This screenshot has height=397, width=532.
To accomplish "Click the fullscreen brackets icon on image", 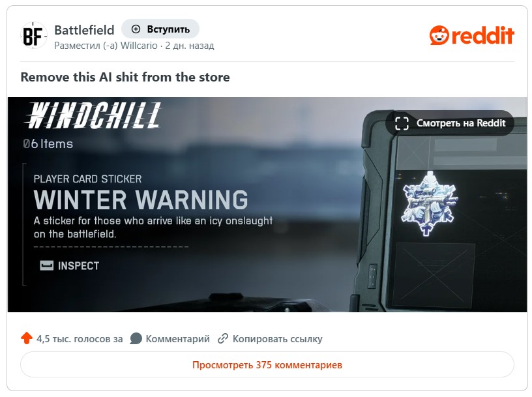I will click(x=402, y=123).
